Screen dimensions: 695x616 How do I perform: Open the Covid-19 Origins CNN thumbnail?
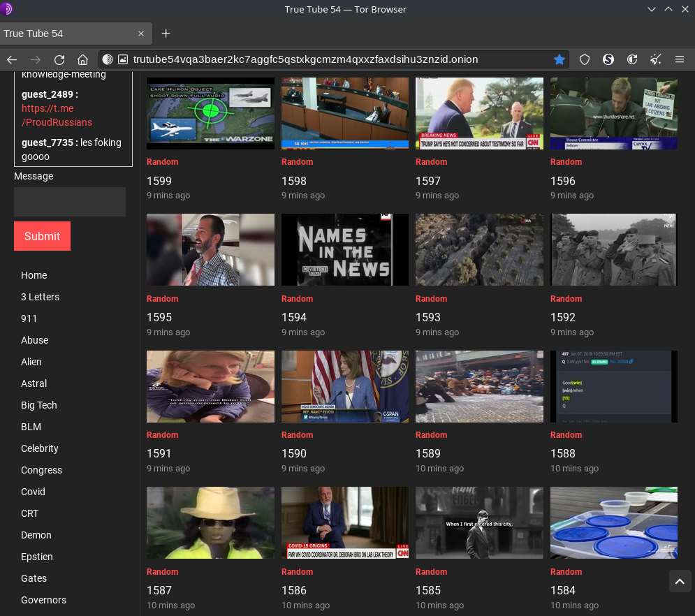tap(345, 523)
